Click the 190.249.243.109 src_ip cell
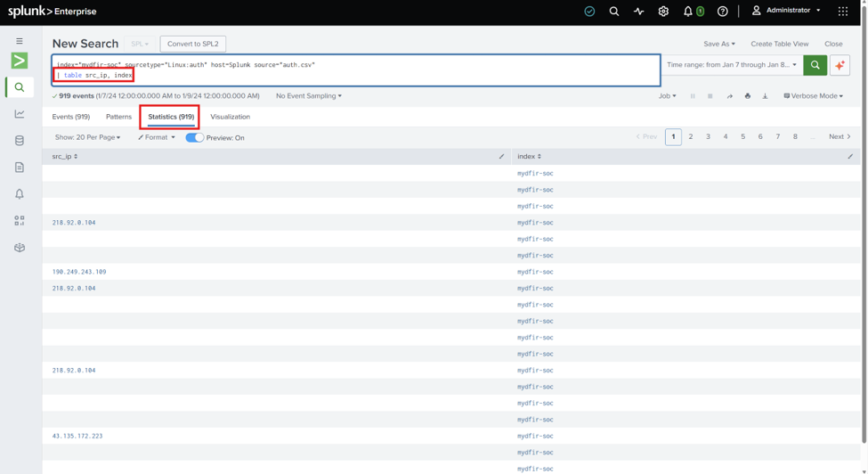Image resolution: width=868 pixels, height=474 pixels. point(79,272)
